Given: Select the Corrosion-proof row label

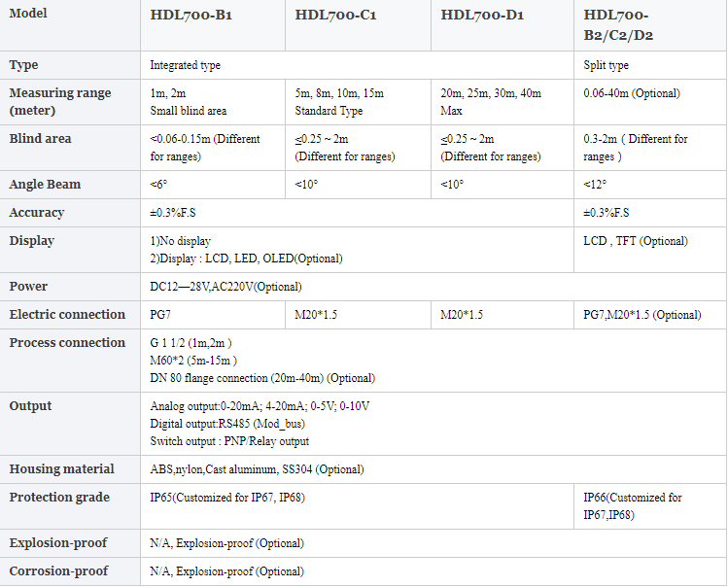Looking at the screenshot, I should click(x=58, y=571).
